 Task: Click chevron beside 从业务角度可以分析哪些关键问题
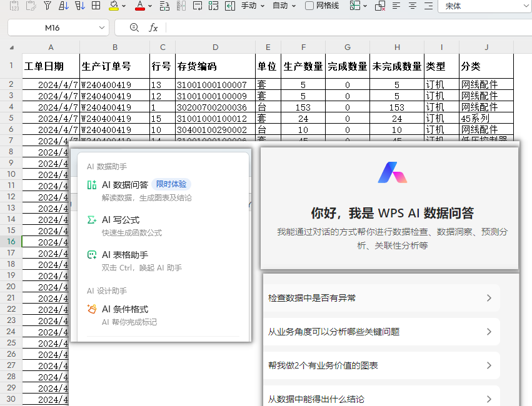click(x=489, y=332)
